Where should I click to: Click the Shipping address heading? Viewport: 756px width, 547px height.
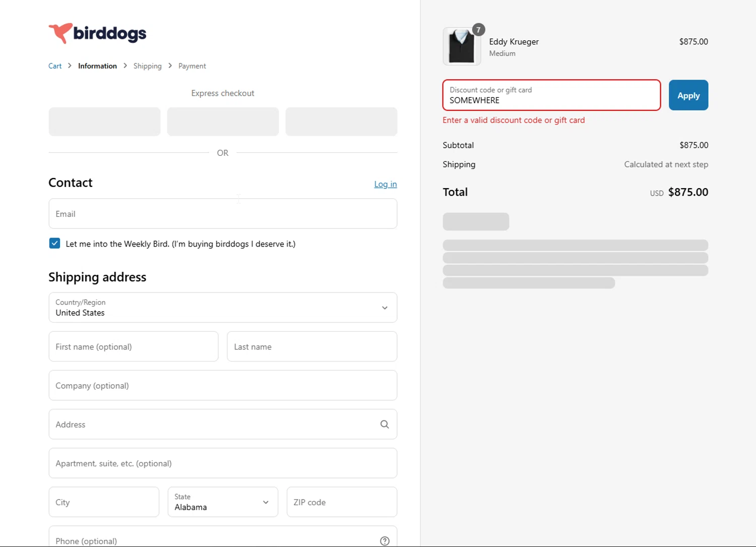[97, 277]
